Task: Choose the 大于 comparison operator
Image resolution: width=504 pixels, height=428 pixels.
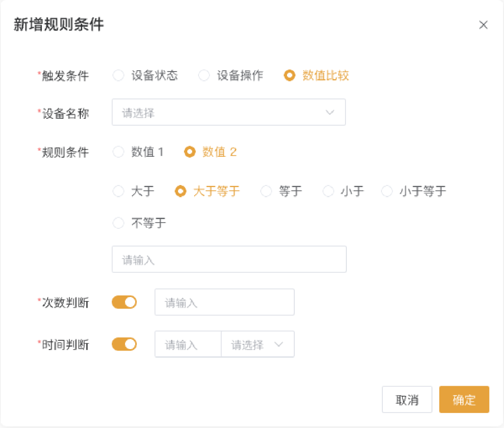Action: 119,191
